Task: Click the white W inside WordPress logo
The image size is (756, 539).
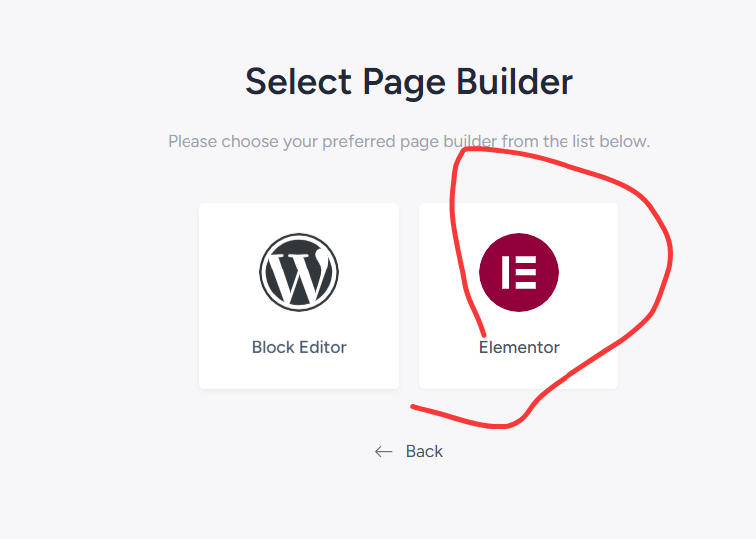Action: point(299,273)
